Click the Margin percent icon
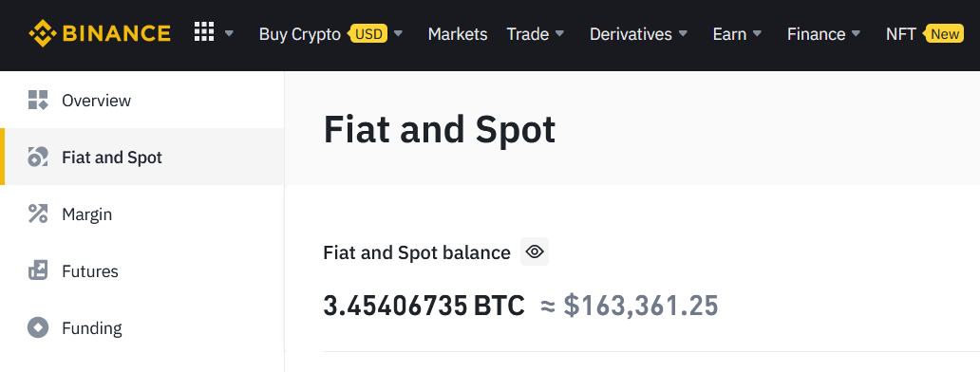 point(38,214)
